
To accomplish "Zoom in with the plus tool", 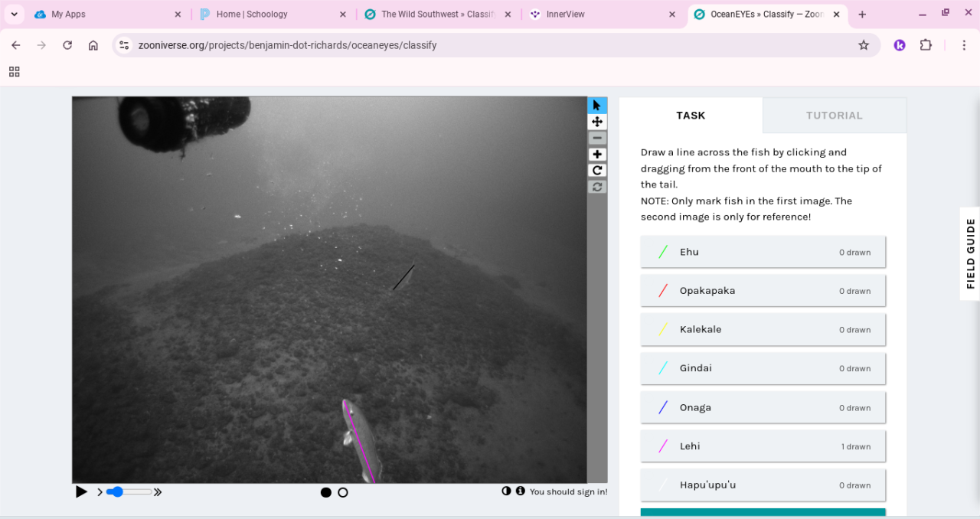I will click(597, 155).
